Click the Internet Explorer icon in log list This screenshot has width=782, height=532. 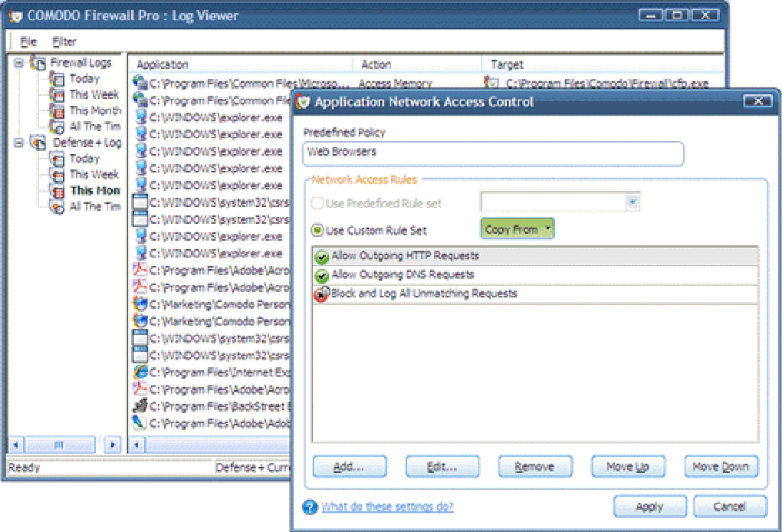140,372
